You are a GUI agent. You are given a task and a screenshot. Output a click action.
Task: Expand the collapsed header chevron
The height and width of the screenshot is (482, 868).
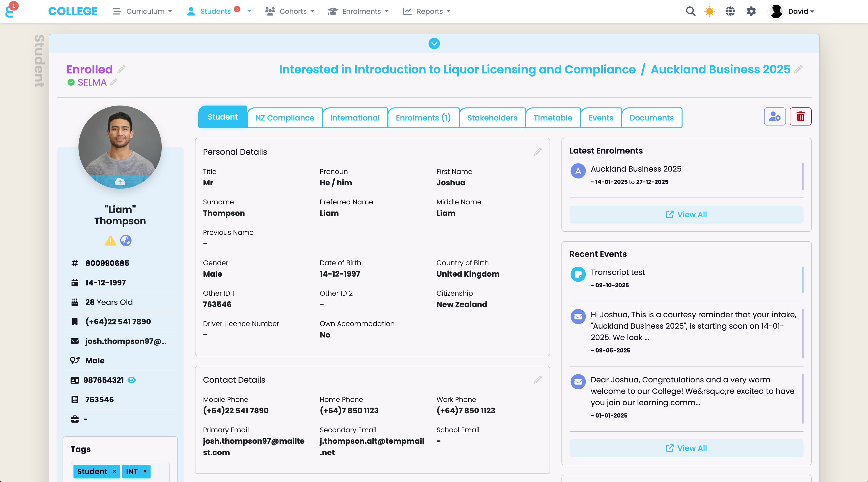[x=434, y=43]
